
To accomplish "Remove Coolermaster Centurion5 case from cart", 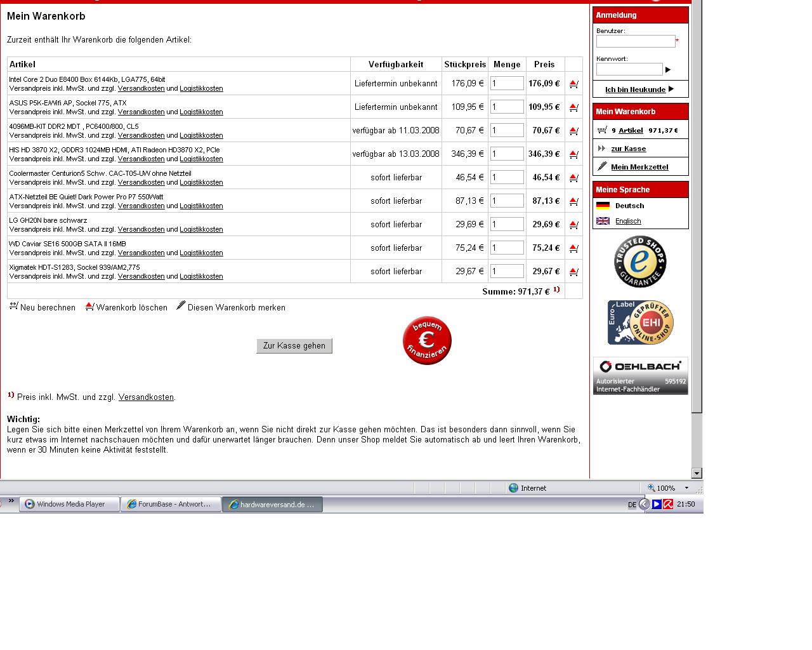I will (x=573, y=178).
